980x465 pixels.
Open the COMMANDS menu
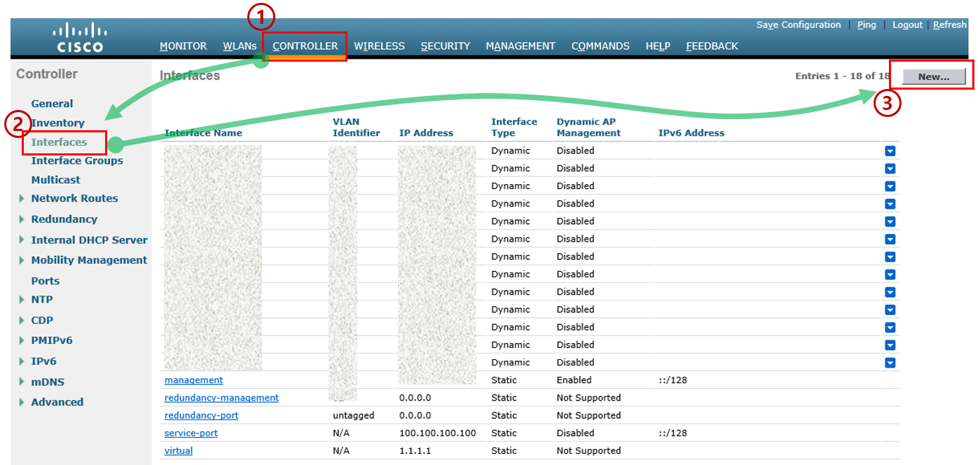600,46
